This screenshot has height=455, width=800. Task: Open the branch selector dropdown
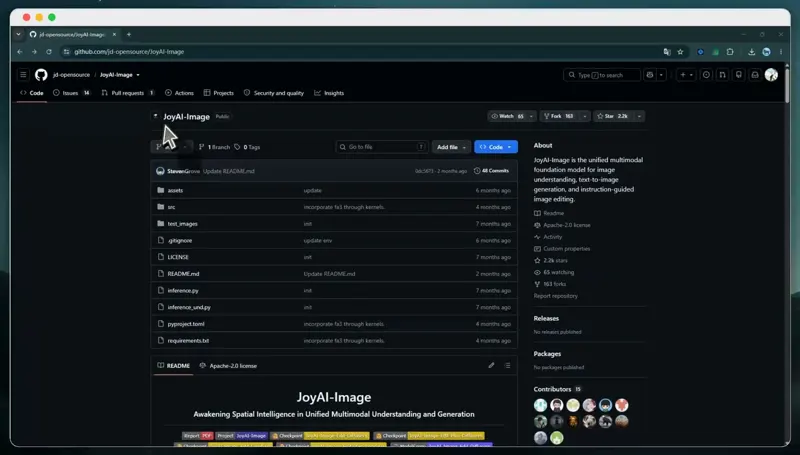172,147
